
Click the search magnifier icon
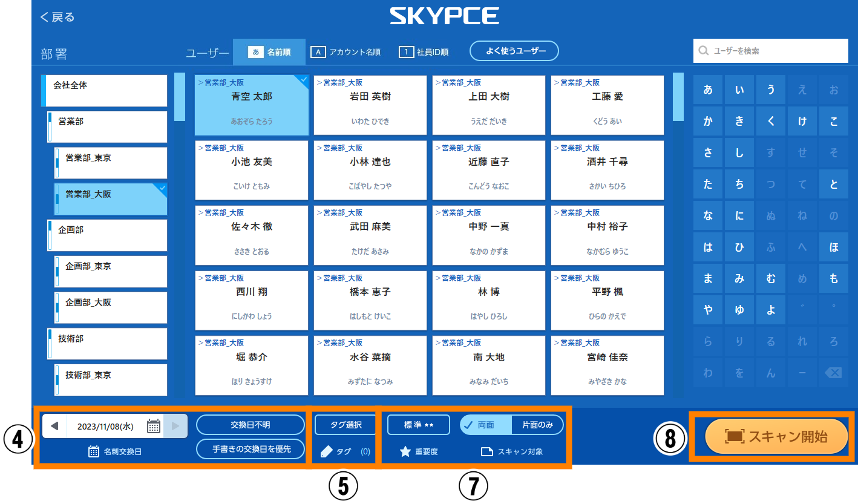click(x=704, y=51)
